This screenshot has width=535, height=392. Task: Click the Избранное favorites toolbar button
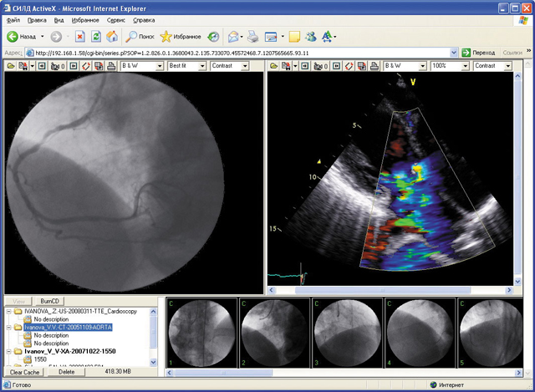pos(181,37)
